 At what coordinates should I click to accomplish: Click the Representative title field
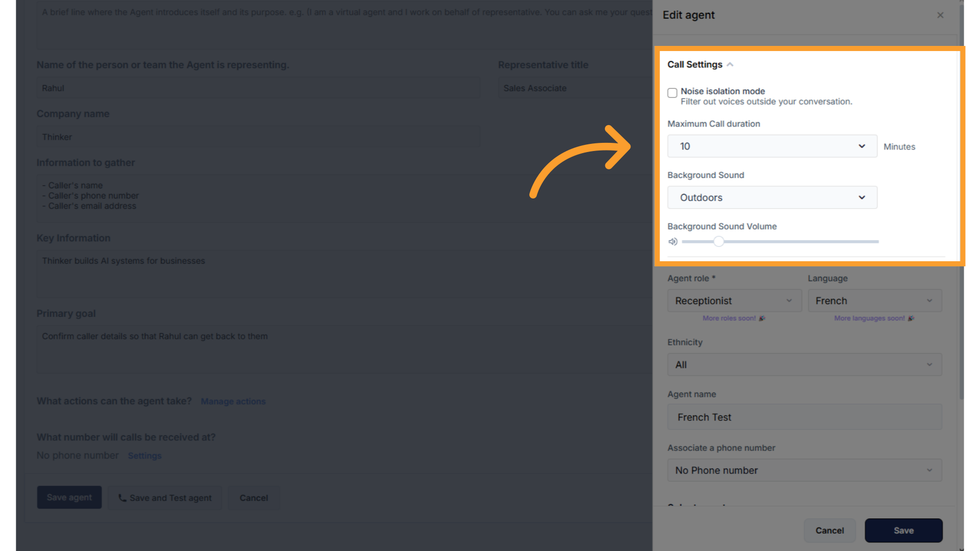click(575, 88)
